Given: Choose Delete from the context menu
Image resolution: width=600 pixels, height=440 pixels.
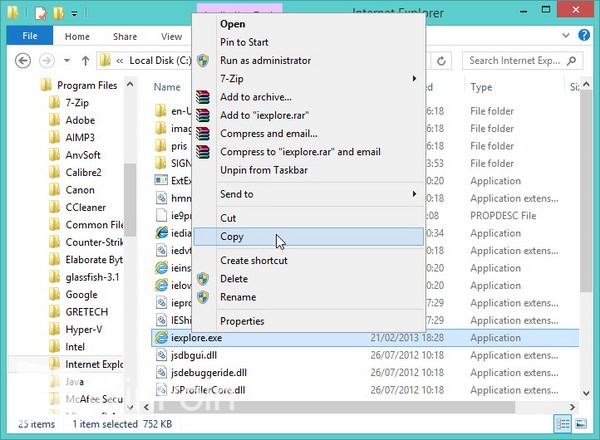Looking at the screenshot, I should (308, 279).
